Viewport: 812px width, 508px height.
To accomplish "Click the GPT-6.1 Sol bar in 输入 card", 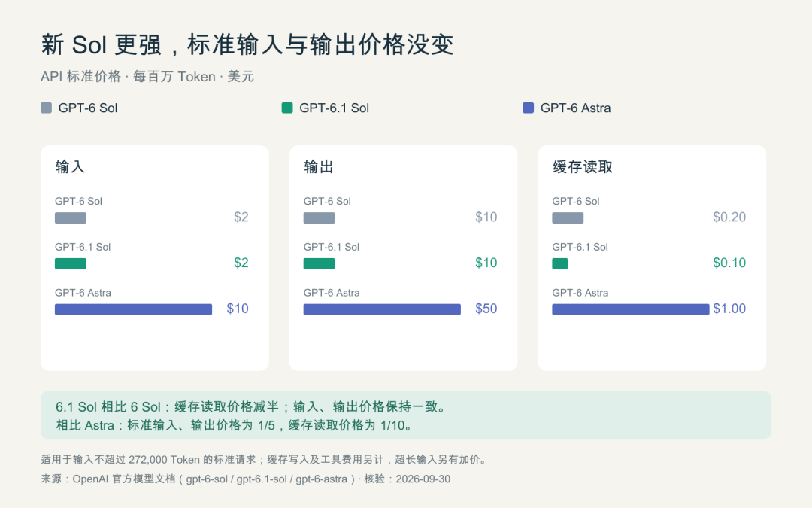I will pyautogui.click(x=71, y=263).
